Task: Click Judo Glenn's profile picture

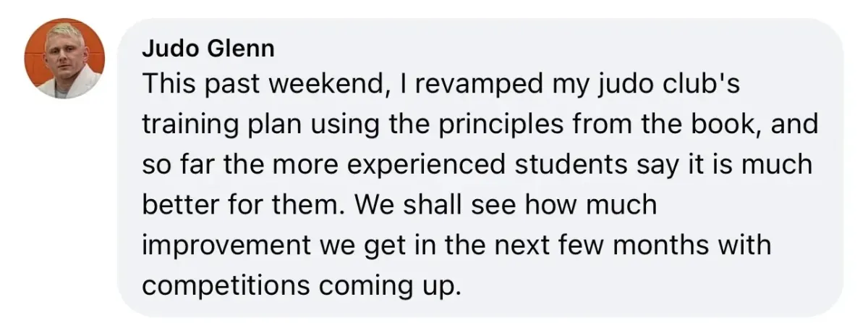Action: (64, 59)
